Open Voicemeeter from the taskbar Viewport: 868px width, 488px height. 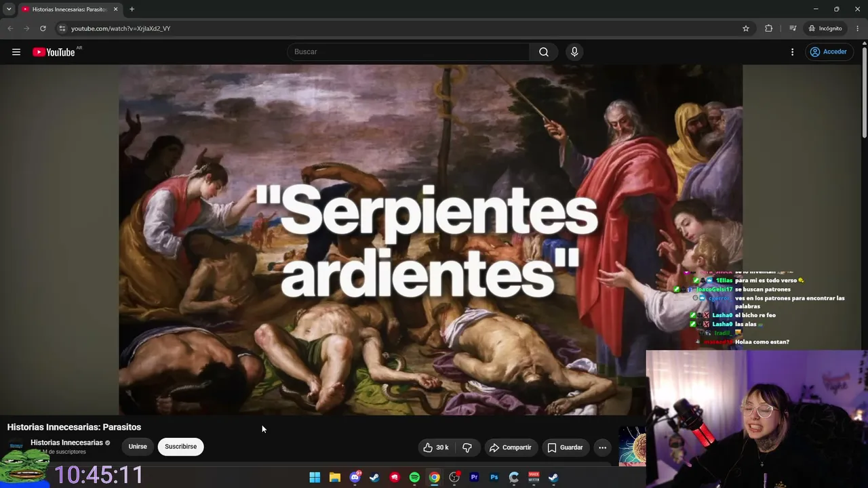534,477
